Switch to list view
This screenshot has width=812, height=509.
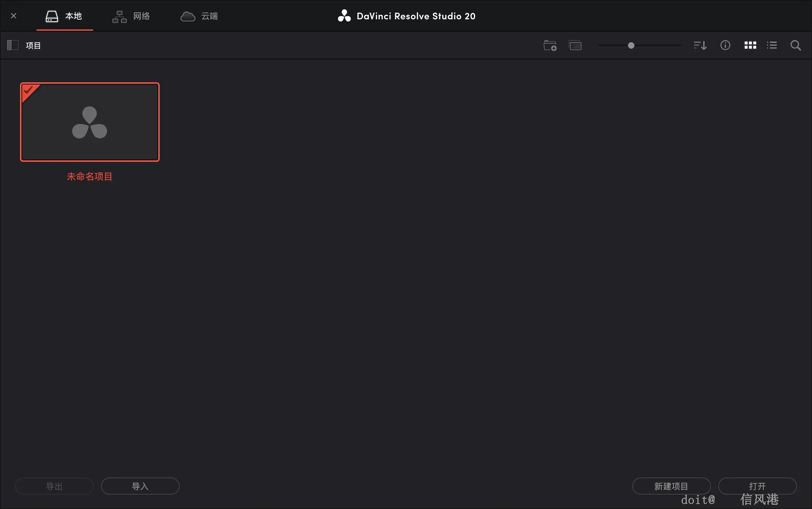(x=772, y=45)
